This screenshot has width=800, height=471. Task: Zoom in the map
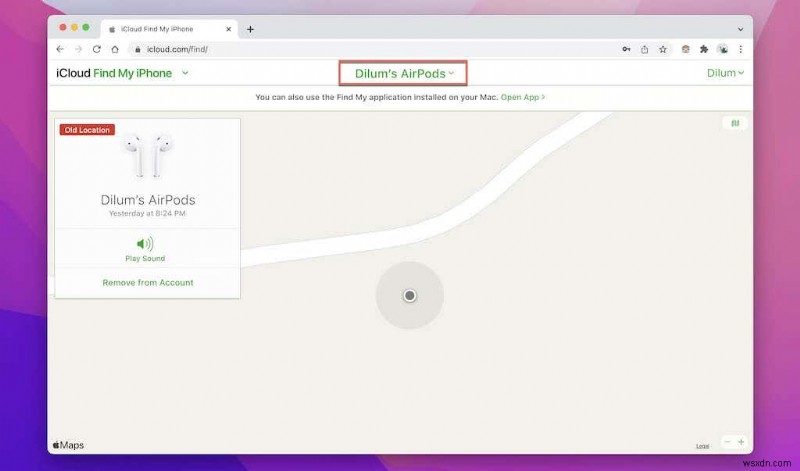(x=741, y=442)
